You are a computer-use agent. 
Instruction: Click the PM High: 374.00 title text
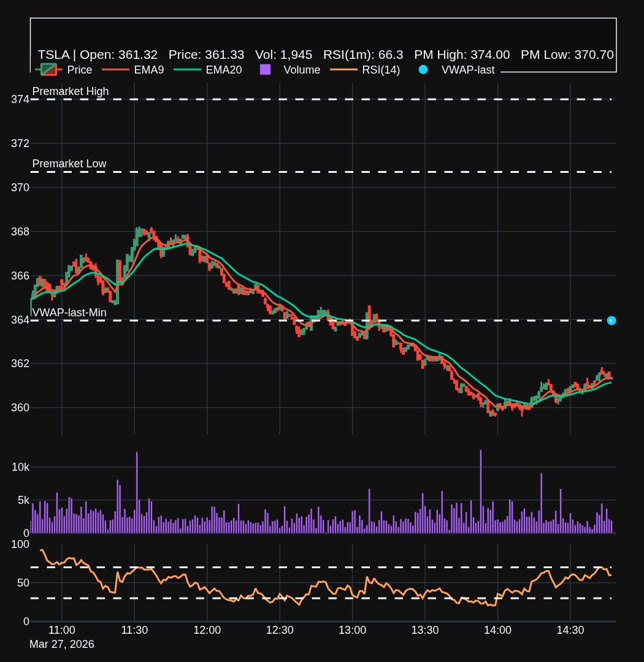point(462,55)
